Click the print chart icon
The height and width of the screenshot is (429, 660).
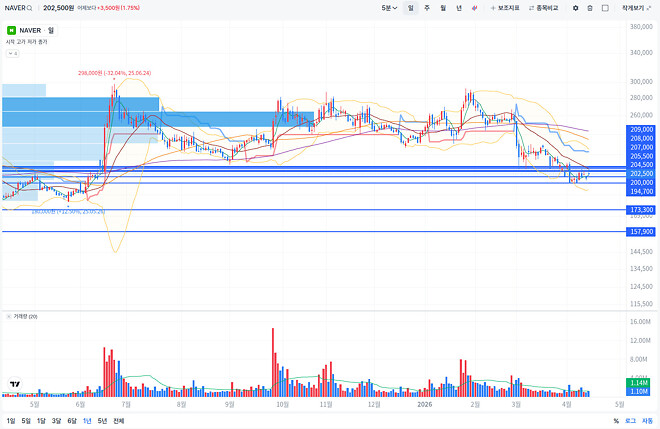590,8
